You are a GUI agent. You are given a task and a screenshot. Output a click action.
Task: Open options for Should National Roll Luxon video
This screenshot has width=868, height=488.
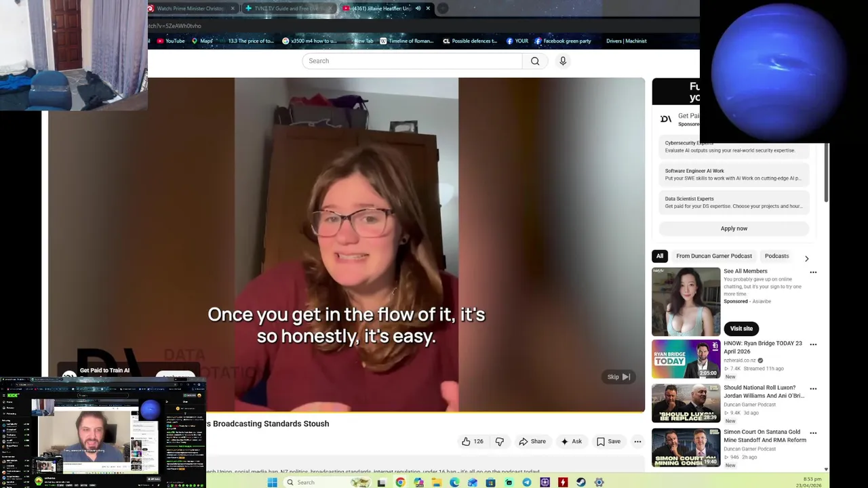(x=813, y=389)
